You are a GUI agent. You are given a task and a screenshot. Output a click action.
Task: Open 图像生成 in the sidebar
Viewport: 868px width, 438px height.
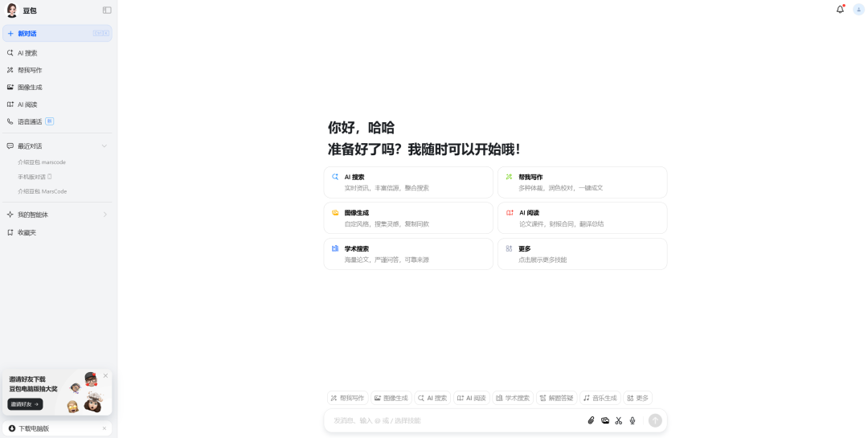tap(58, 88)
